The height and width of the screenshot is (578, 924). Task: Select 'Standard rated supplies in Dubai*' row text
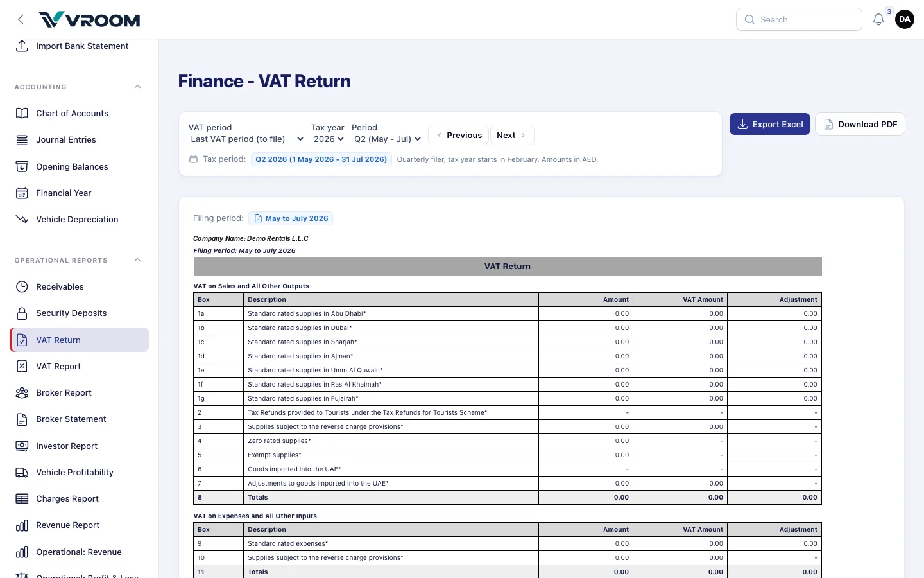(300, 328)
